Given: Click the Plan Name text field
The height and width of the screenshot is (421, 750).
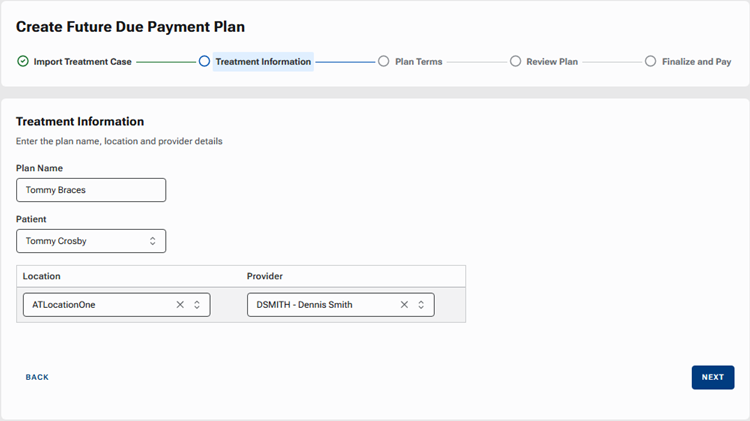Looking at the screenshot, I should pyautogui.click(x=91, y=190).
